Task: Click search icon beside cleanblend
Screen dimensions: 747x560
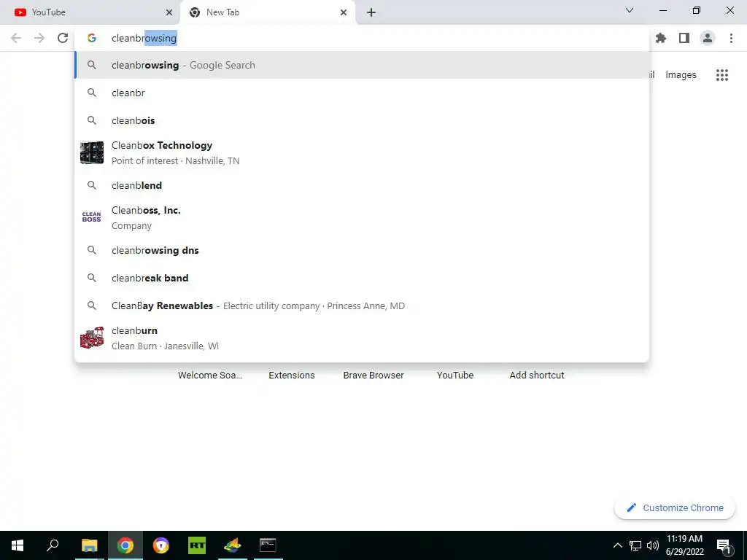Action: [92, 185]
